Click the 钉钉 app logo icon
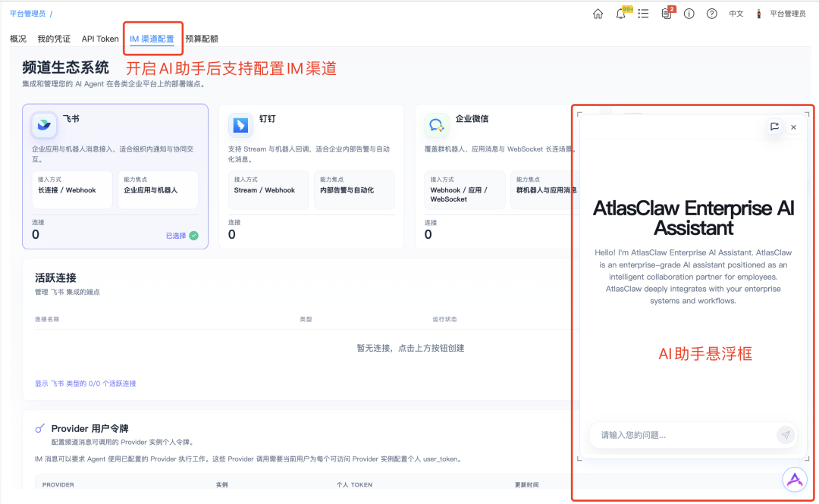819x504 pixels. coord(240,125)
